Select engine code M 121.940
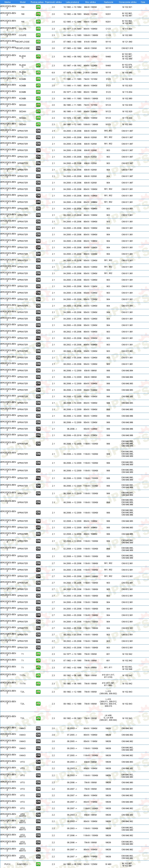This screenshot has height=868, width=149. click(127, 42)
